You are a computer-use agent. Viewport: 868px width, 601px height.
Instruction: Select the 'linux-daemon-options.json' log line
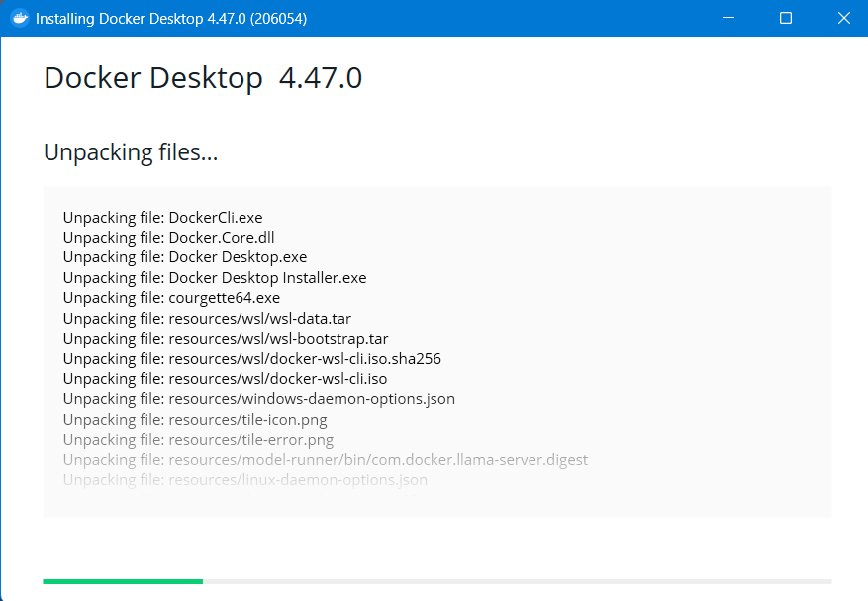245,479
